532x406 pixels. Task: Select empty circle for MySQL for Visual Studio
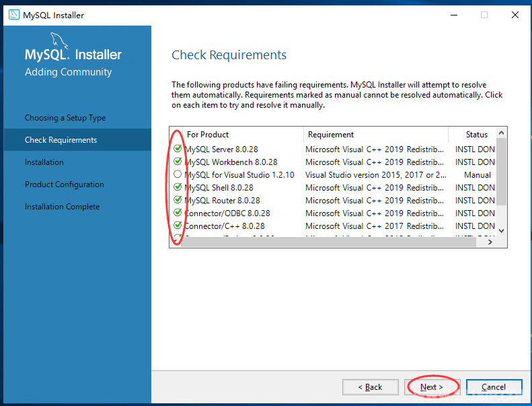[178, 174]
